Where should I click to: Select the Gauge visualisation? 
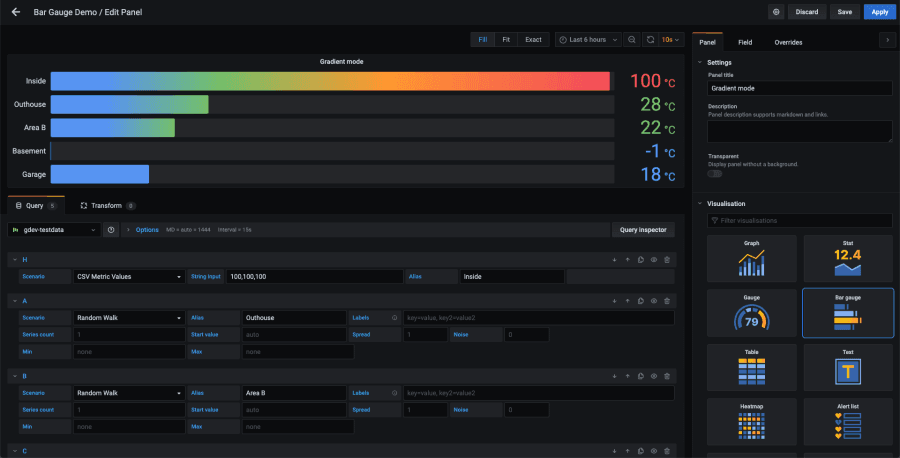pos(751,312)
